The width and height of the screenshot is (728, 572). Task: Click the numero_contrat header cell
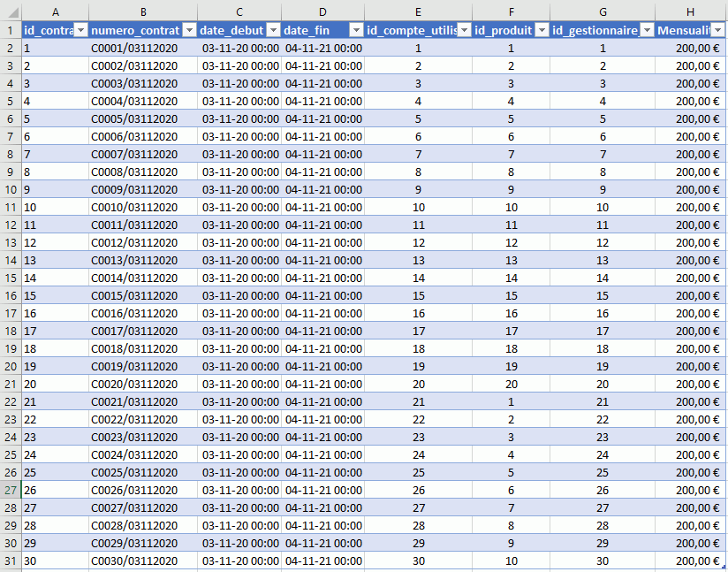pyautogui.click(x=143, y=31)
